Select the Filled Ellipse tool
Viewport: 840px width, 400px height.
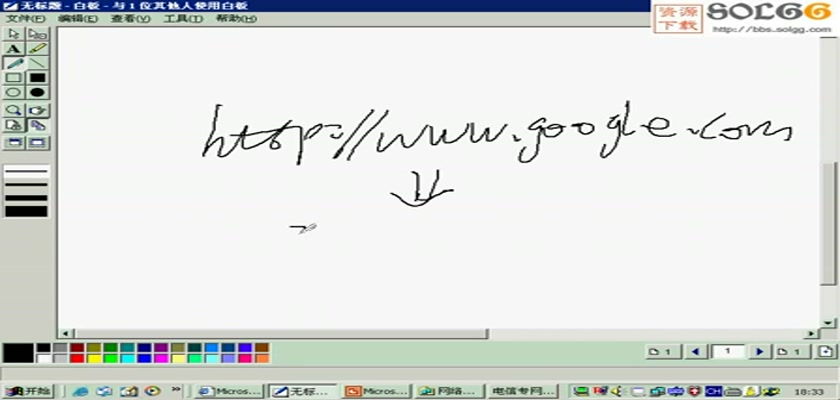(38, 92)
